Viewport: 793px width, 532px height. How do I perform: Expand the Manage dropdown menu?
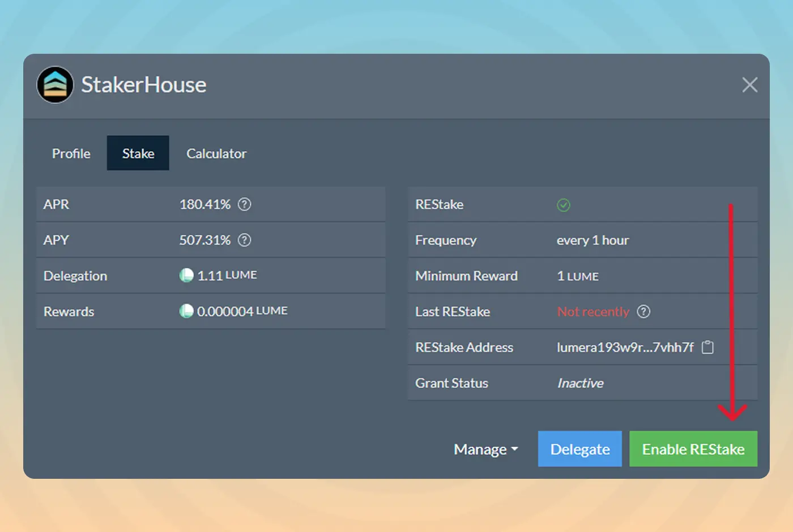(x=485, y=449)
